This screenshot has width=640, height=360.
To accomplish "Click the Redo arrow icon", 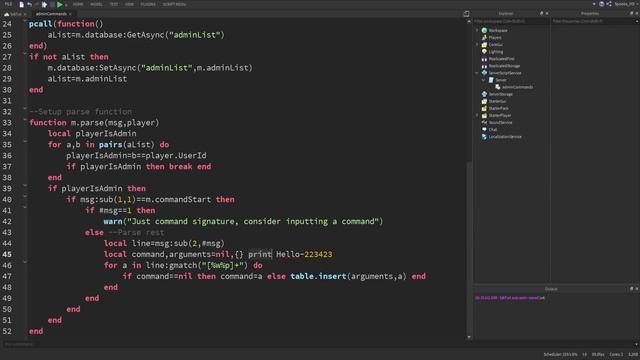I will 37,4.
